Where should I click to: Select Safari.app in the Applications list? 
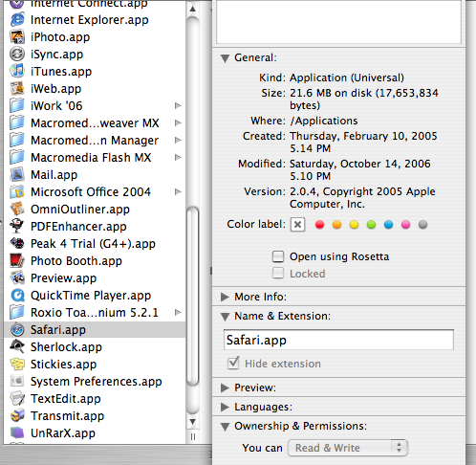coord(95,330)
